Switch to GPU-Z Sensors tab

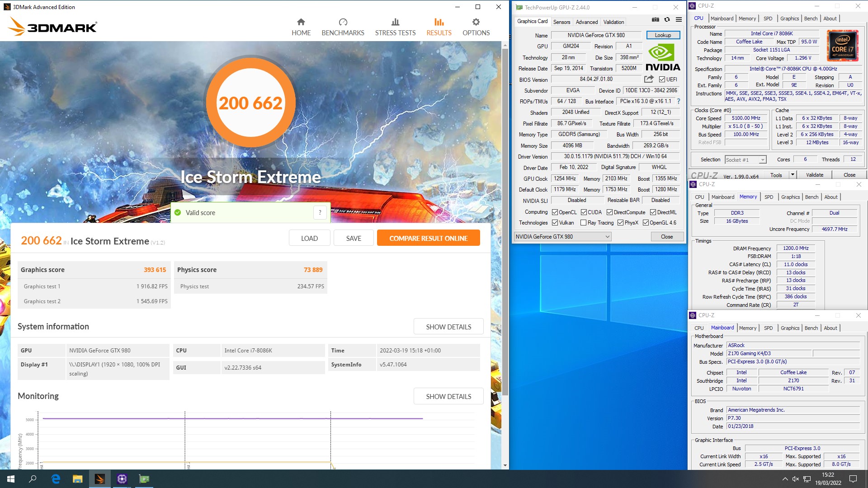(x=561, y=22)
